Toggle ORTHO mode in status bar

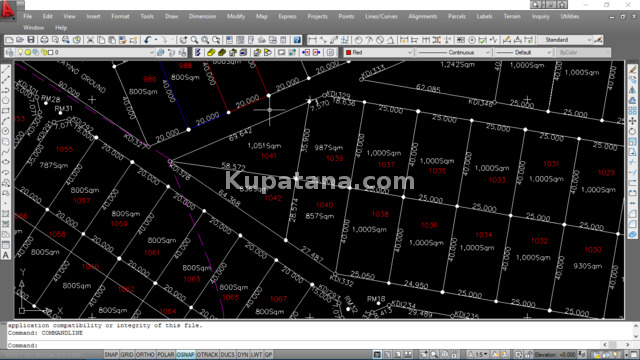pos(145,355)
